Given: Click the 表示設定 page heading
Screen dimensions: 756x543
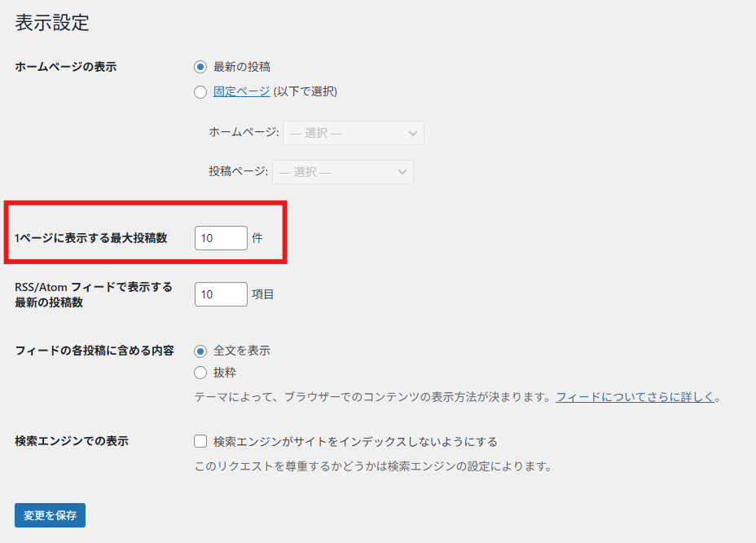Looking at the screenshot, I should tap(52, 23).
